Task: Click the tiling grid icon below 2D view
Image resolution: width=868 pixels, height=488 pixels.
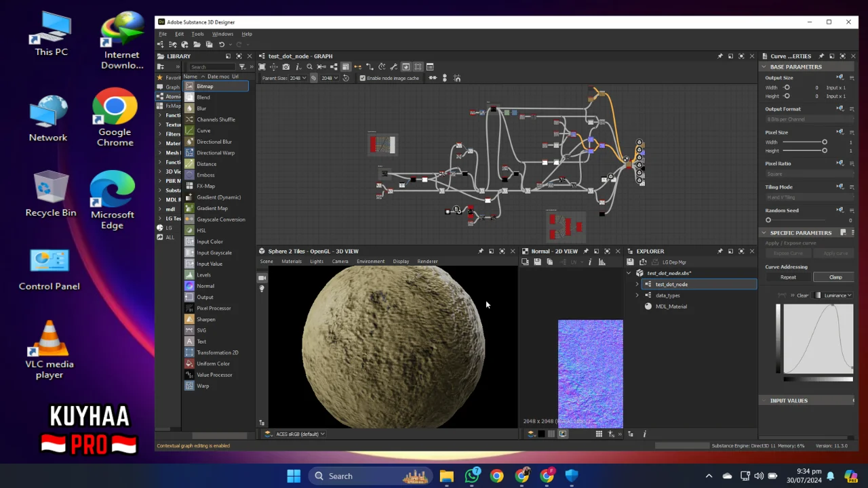Action: [x=599, y=434]
